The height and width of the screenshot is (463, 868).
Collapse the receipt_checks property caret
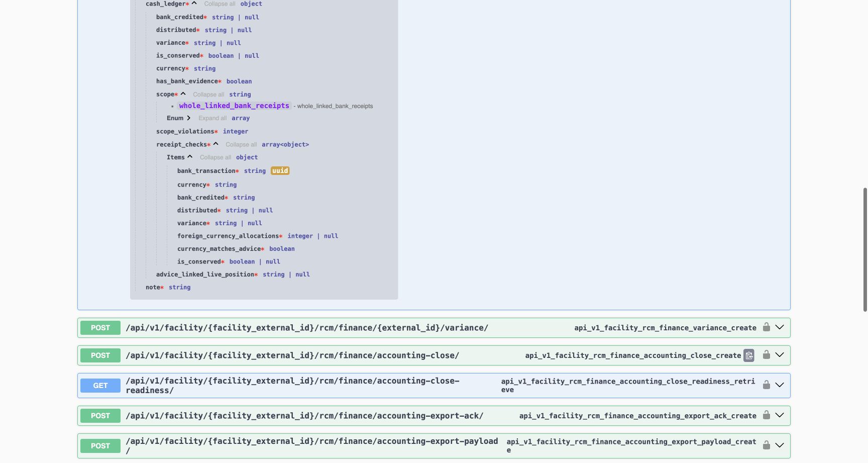215,144
